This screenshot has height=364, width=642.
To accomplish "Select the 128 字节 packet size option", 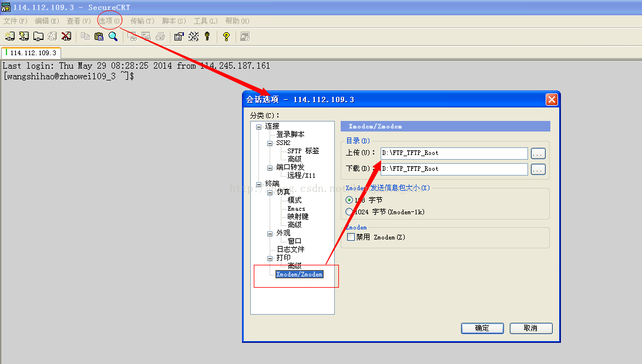I will 349,200.
